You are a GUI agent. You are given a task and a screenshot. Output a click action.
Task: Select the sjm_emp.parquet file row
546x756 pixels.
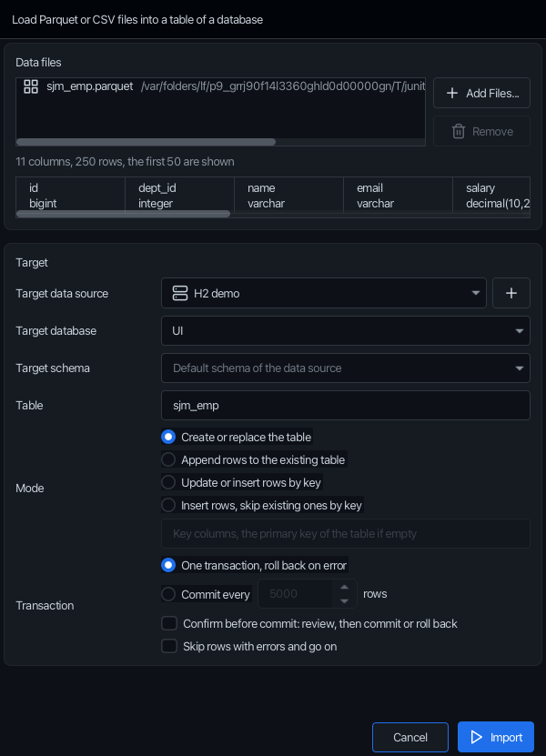click(220, 86)
